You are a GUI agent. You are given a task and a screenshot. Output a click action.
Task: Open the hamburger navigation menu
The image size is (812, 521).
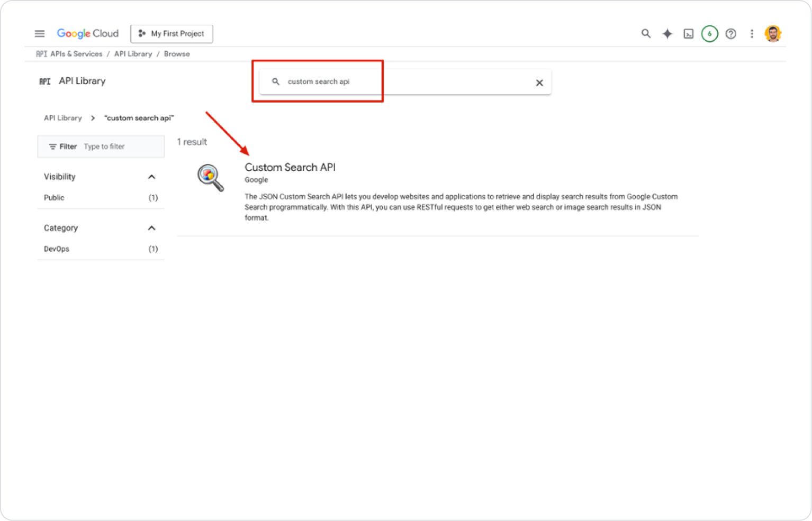[x=40, y=34]
